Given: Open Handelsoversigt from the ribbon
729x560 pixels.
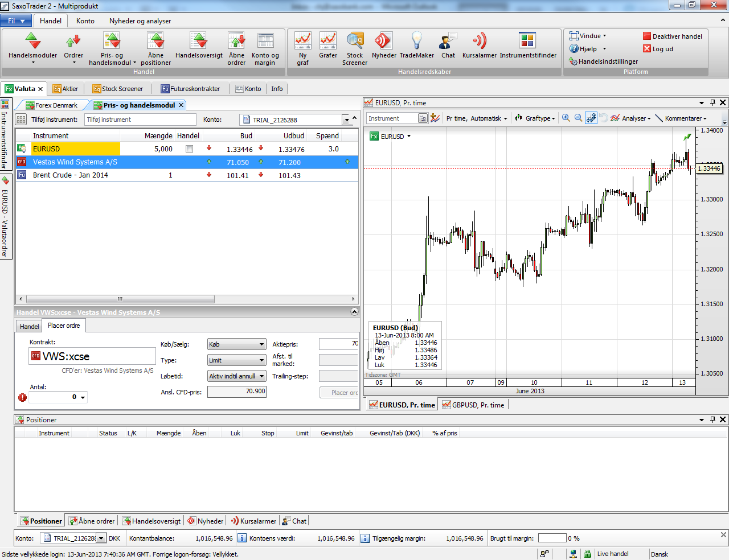Looking at the screenshot, I should coord(199,46).
